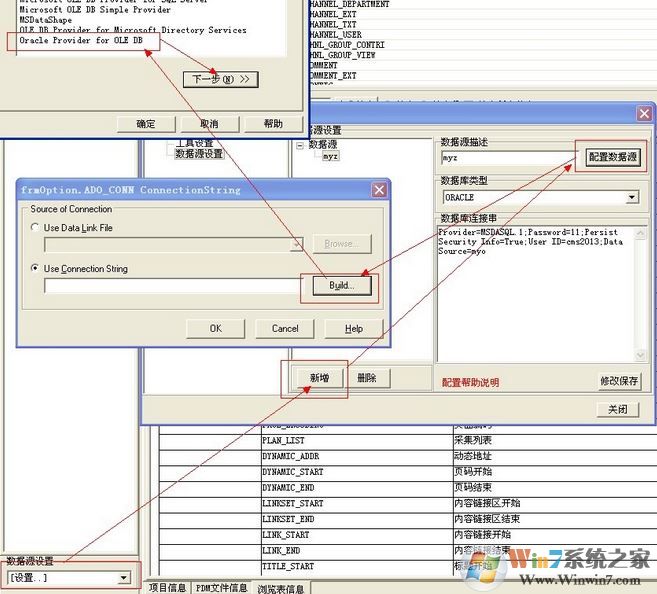This screenshot has height=594, width=657.
Task: Close the data source settings window
Action: 644,114
